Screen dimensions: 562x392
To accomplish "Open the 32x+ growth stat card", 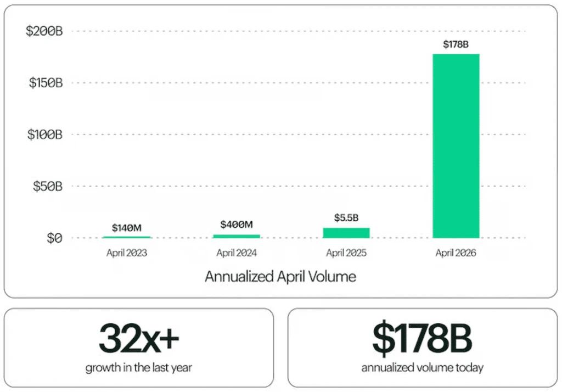I will click(x=139, y=348).
